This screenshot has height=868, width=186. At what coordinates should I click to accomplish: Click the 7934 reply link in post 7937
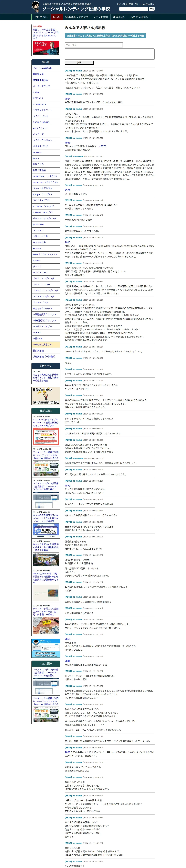coord(68,99)
